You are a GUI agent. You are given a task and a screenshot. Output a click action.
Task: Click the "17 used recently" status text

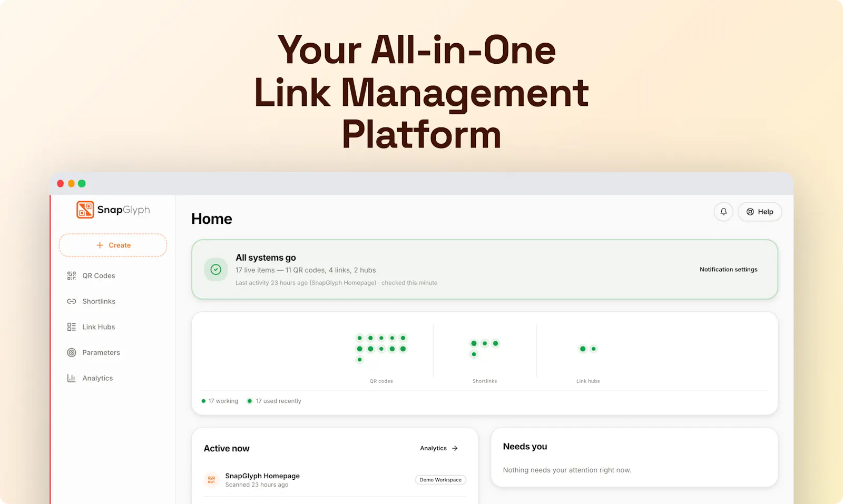(x=279, y=401)
